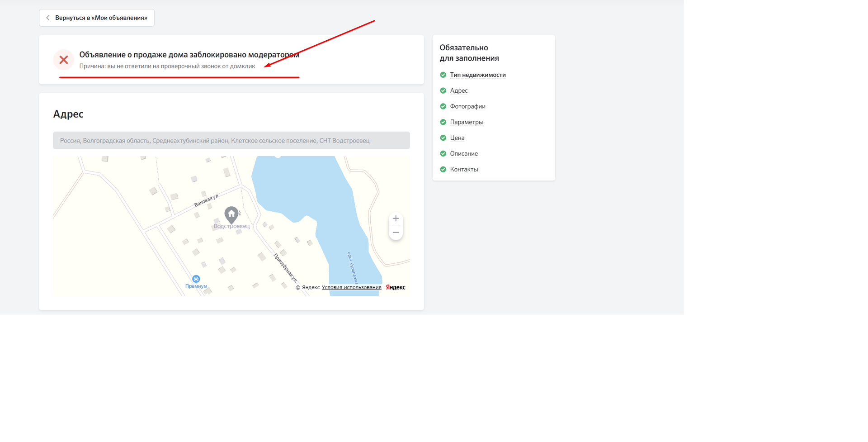Click green checkmark beside Адрес
Viewport: 868px width, 442px height.
click(x=443, y=90)
